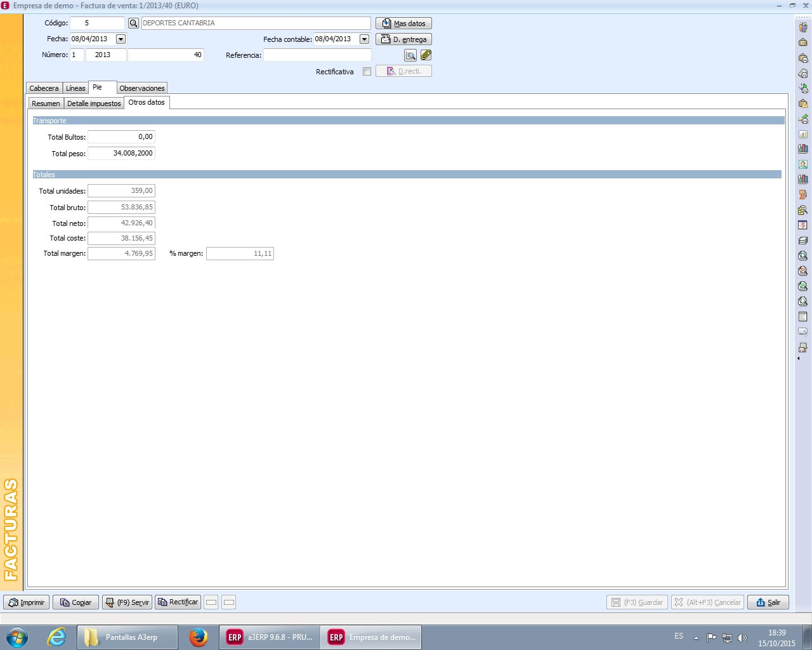The height and width of the screenshot is (650, 812).
Task: Click the D. entrega button
Action: click(403, 39)
